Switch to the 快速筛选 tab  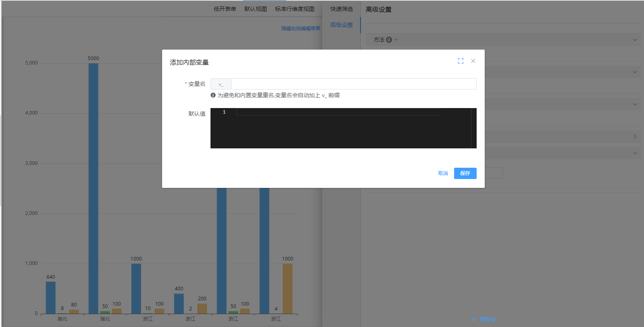click(x=341, y=9)
